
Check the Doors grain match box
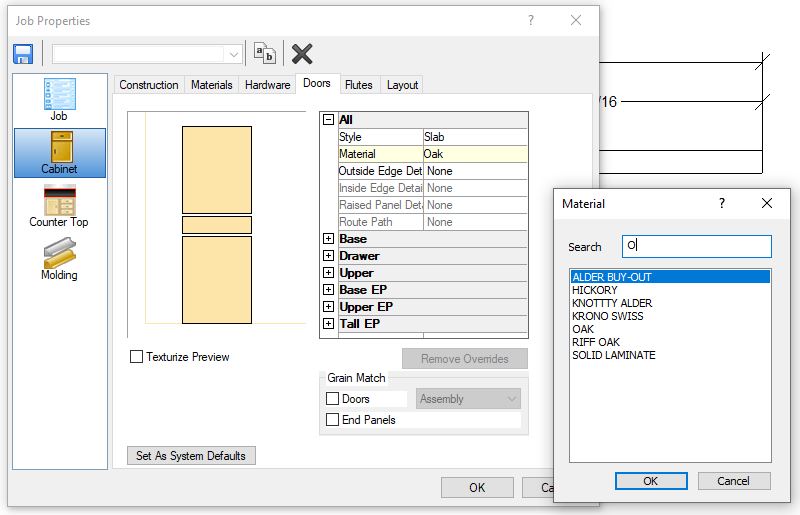click(x=333, y=399)
